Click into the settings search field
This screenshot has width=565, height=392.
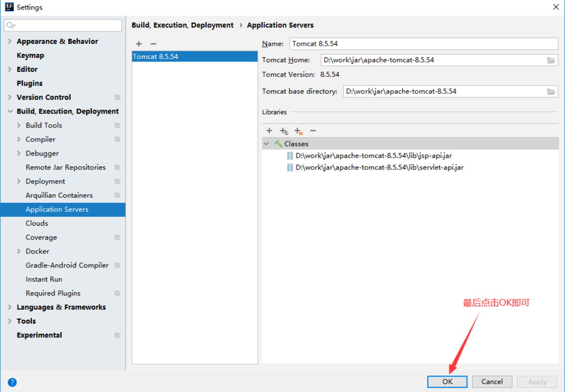click(x=63, y=25)
